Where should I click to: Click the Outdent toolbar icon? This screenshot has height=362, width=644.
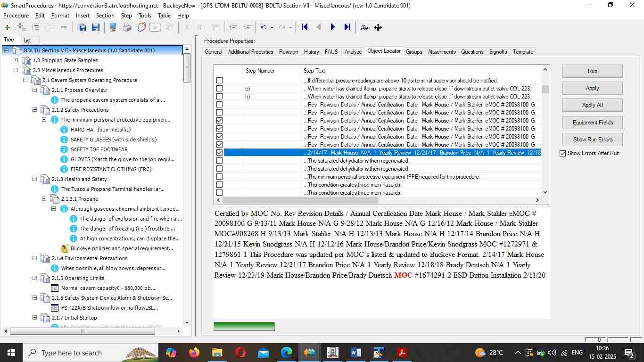pos(232,27)
